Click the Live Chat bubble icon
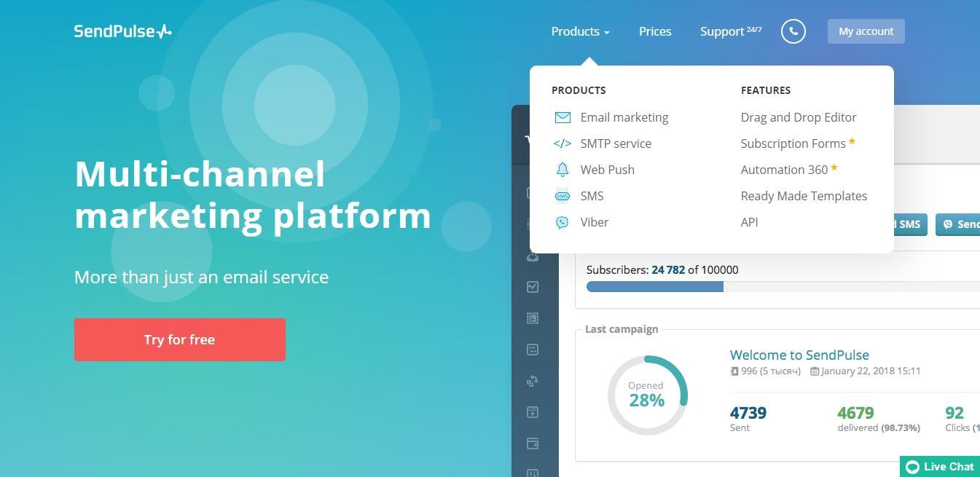This screenshot has height=477, width=980. [x=912, y=467]
